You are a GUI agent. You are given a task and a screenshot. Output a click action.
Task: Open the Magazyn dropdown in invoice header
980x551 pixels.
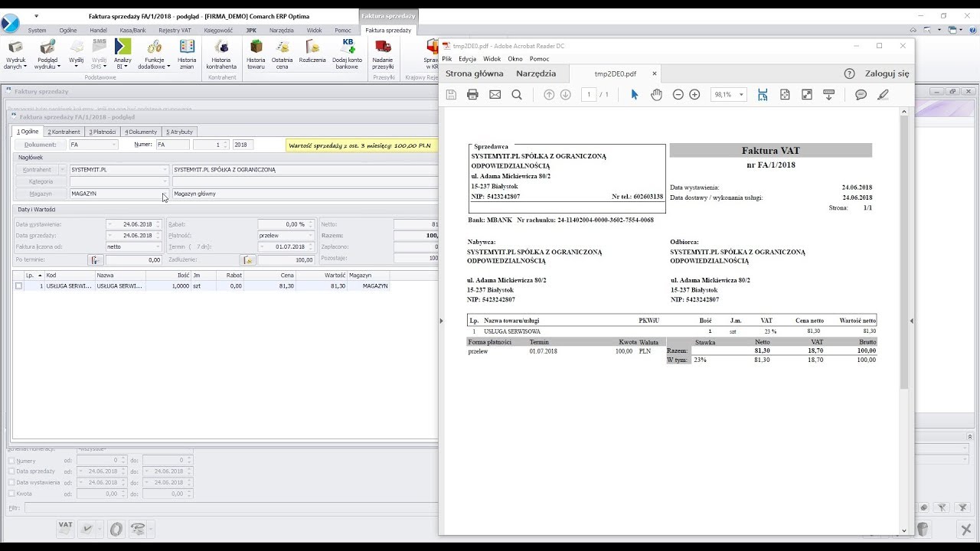165,194
